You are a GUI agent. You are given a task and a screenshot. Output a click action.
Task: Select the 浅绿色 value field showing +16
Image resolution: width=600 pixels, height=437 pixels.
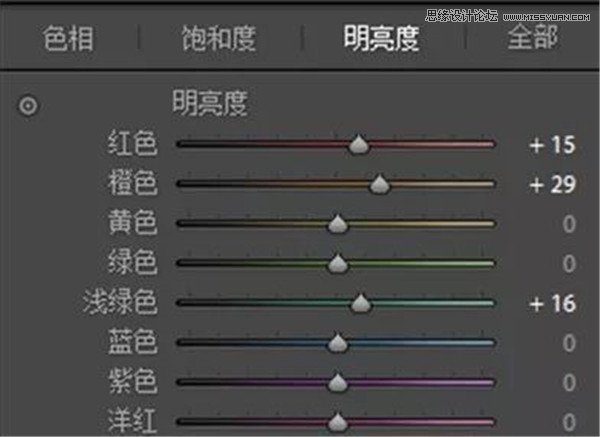click(x=552, y=303)
